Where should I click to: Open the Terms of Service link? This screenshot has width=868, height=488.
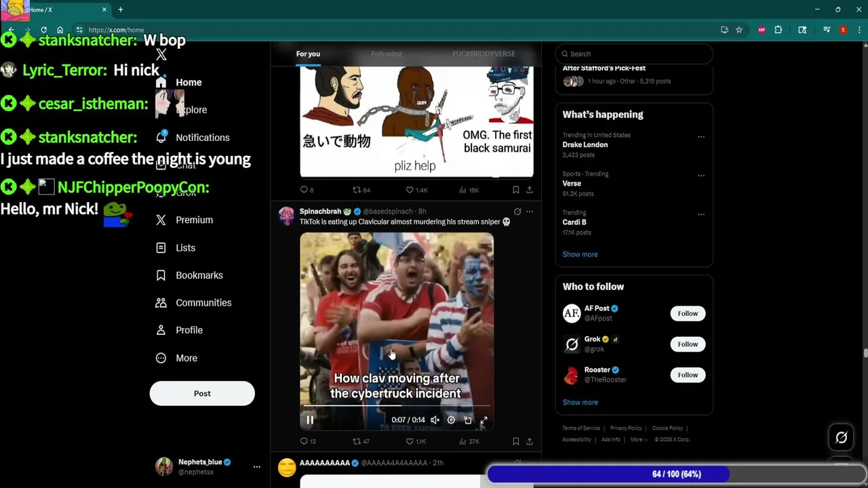(x=581, y=428)
